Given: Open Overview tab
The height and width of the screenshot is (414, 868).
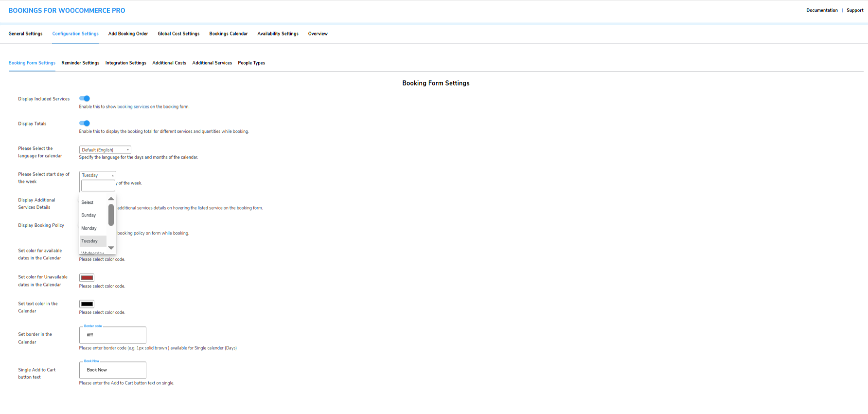Looking at the screenshot, I should (x=318, y=34).
